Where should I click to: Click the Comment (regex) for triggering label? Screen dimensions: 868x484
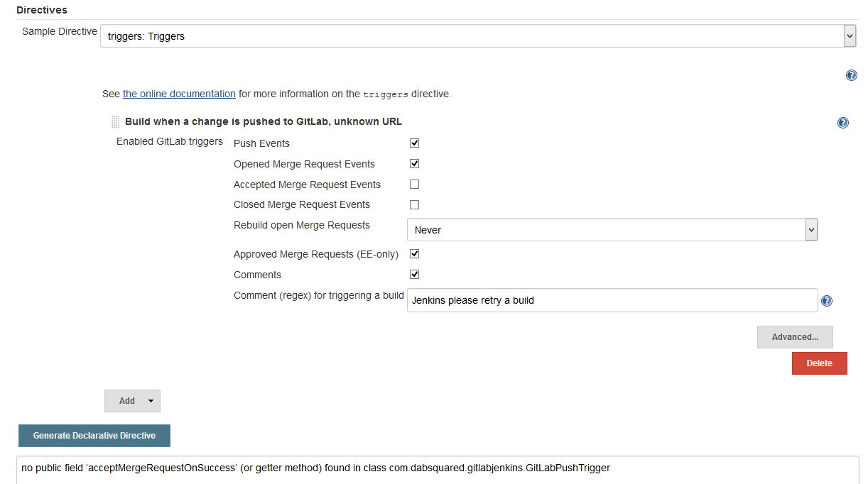tap(319, 295)
